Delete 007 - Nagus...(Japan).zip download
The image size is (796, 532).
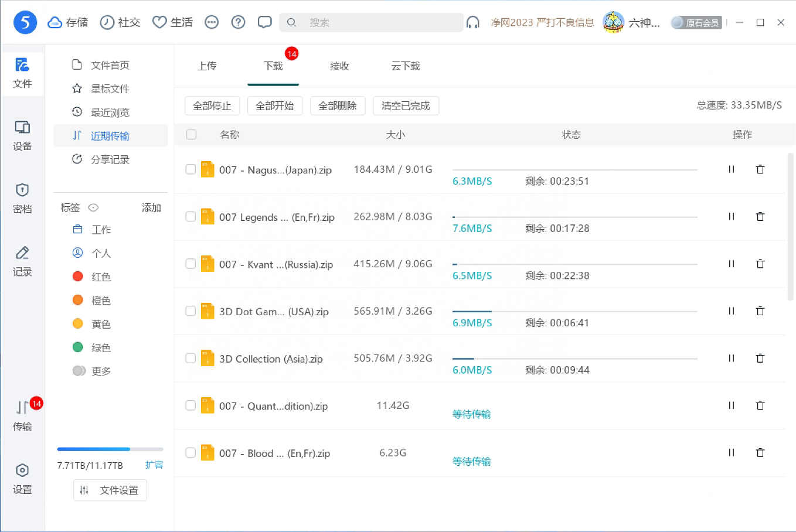[x=760, y=169]
